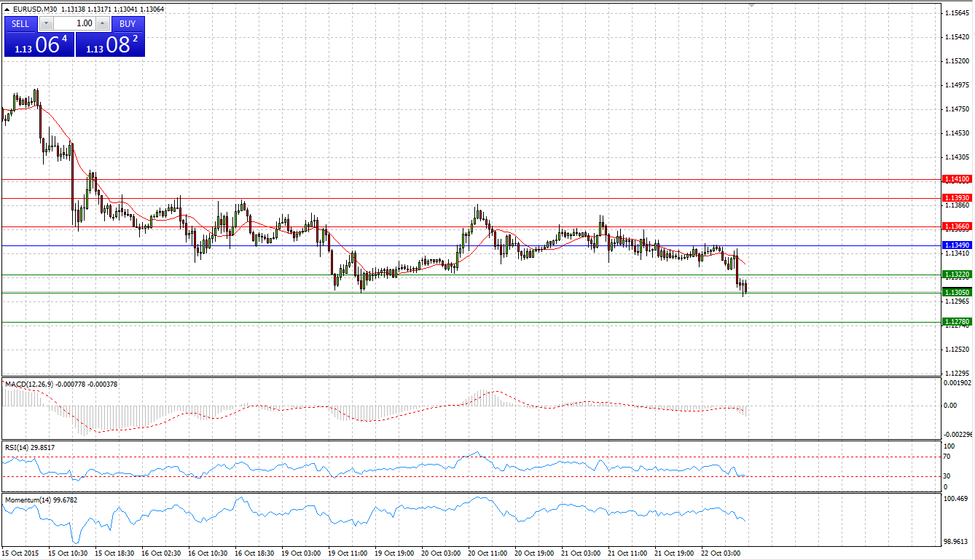This screenshot has width=975, height=560.
Task: Click the buy price 1.13082 tile
Action: pyautogui.click(x=110, y=44)
